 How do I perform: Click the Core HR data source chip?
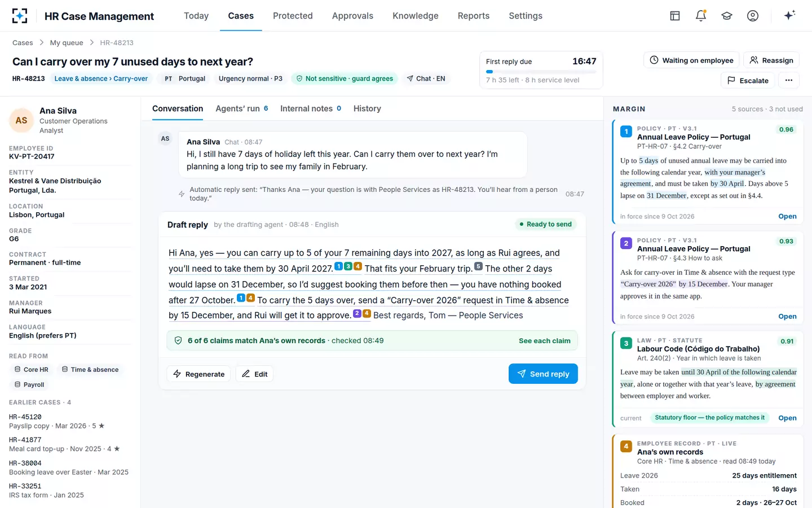(31, 370)
